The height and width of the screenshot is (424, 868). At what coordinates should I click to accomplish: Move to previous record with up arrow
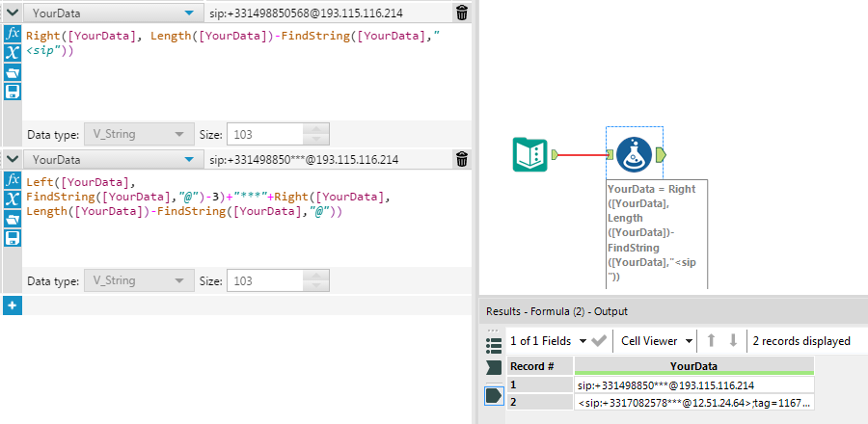(712, 341)
